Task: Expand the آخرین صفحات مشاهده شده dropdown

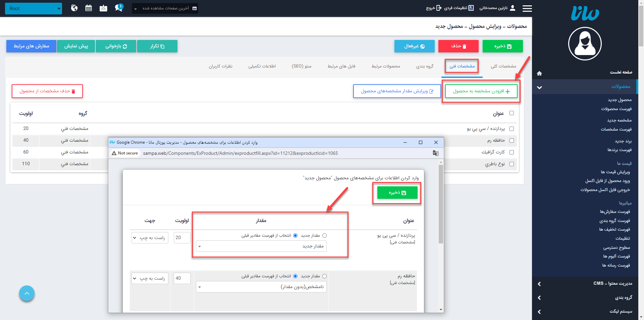Action: [165, 8]
